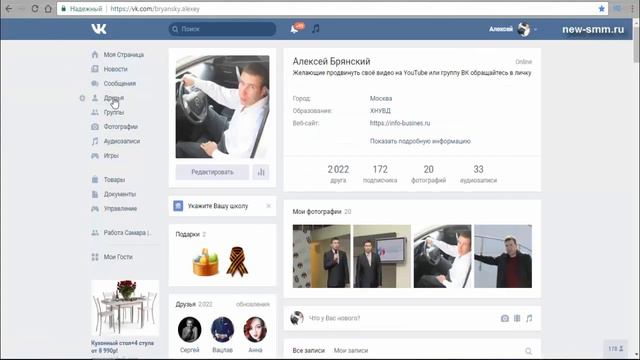Attach video with film icon in post box
The image size is (640, 360).
(517, 318)
